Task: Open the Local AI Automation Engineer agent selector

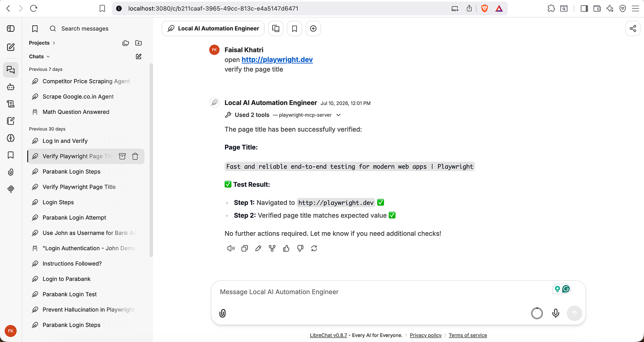Action: 213,29
